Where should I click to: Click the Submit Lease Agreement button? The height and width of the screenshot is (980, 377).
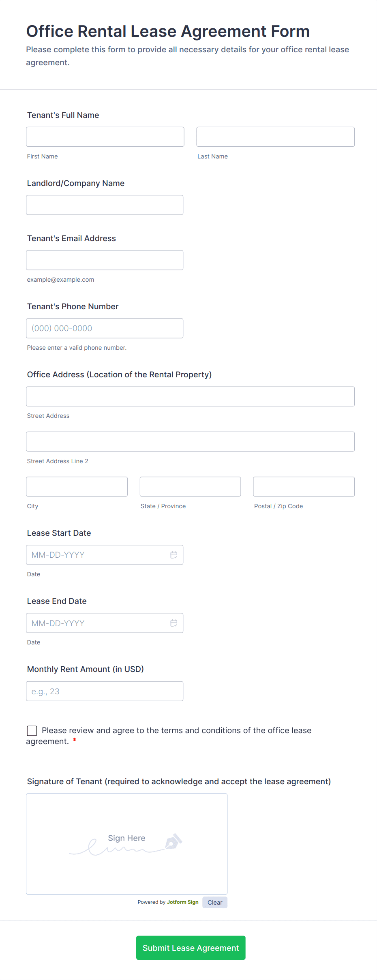(191, 948)
